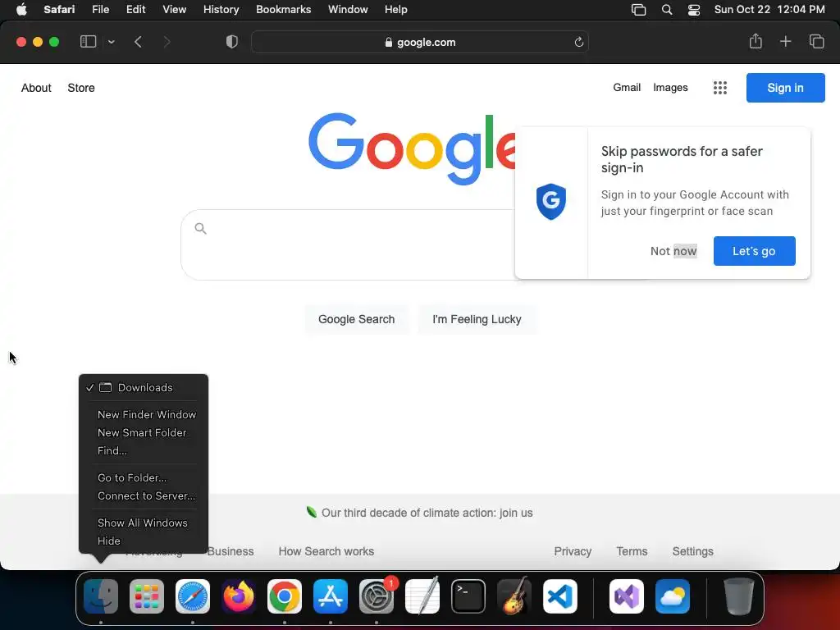
Task: Choose Hide in Finder Dock menu
Action: [x=144, y=541]
